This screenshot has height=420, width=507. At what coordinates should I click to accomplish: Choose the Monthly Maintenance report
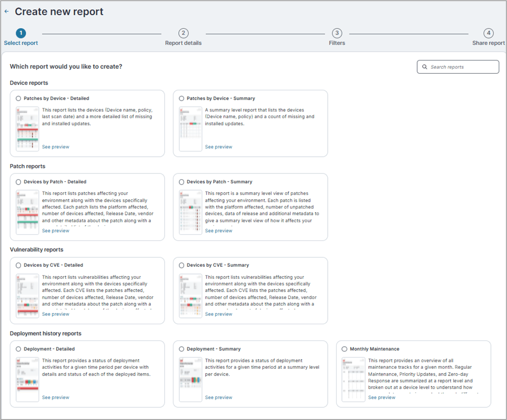click(344, 349)
